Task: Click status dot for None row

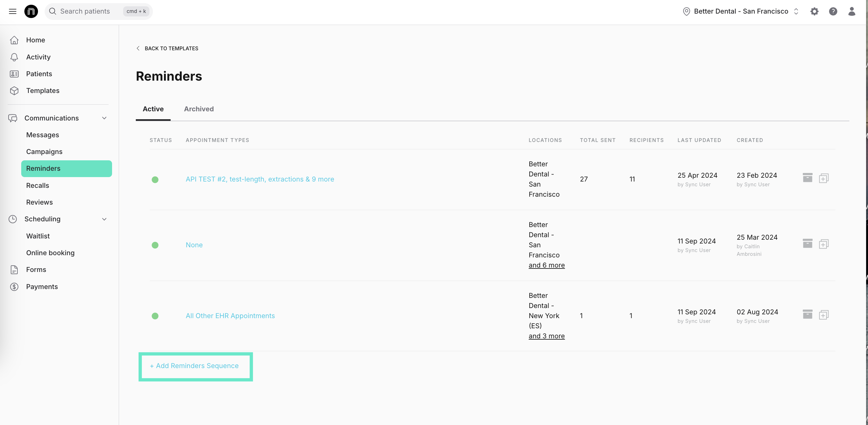Action: tap(155, 245)
